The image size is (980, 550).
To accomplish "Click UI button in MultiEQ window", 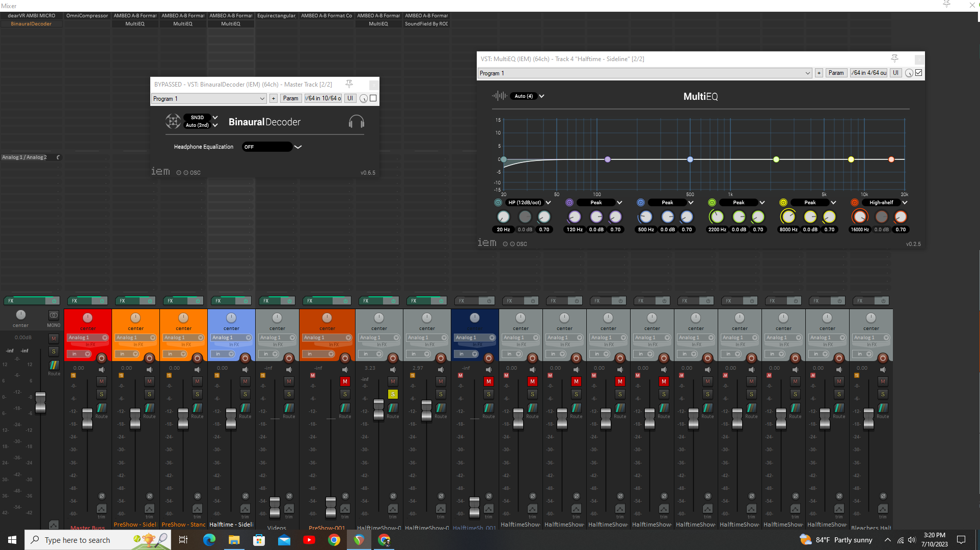I will tap(895, 73).
